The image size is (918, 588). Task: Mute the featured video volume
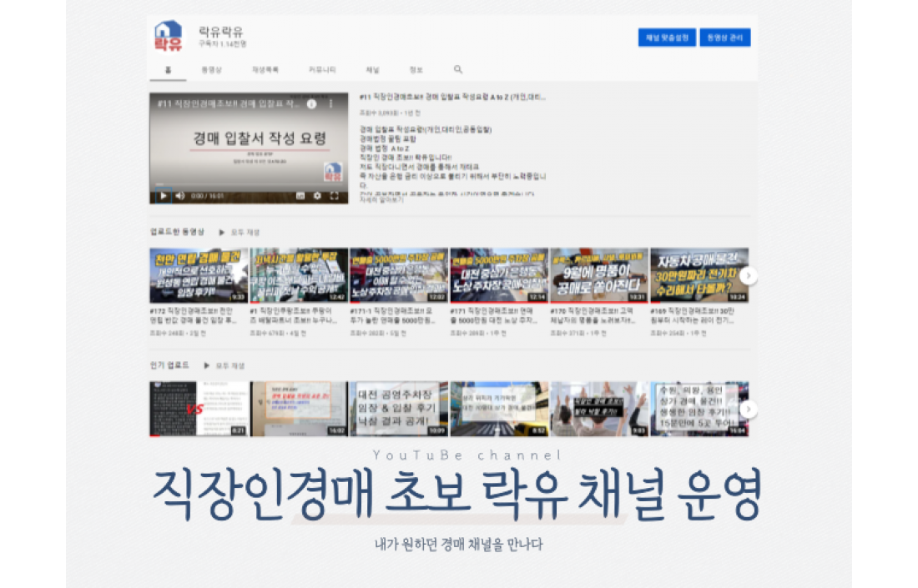click(x=179, y=196)
